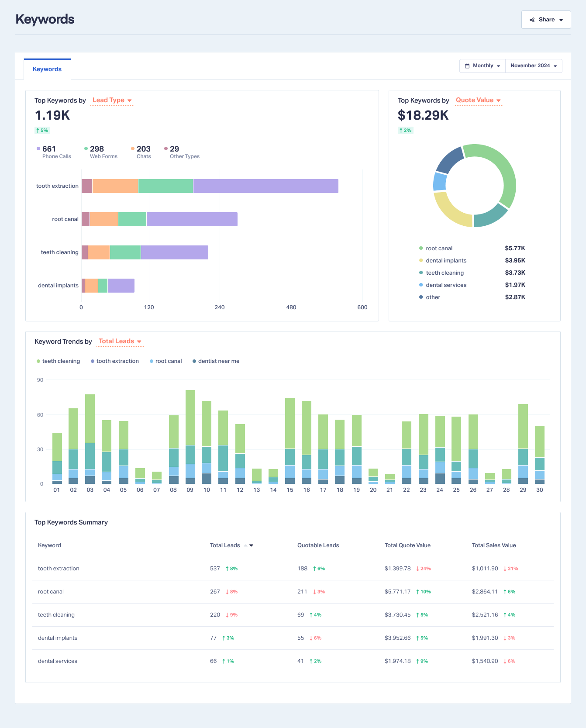Click the day 29 bar in trends chart
586x728 pixels.
pyautogui.click(x=523, y=444)
